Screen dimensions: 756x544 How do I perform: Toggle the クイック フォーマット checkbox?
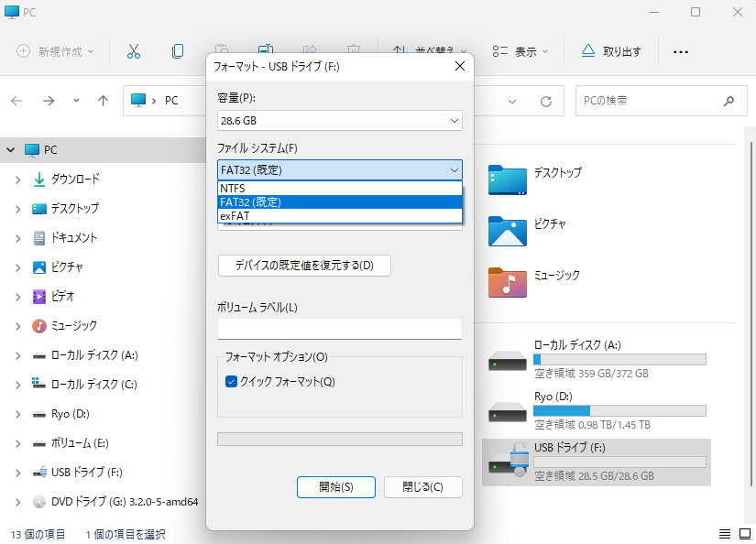point(232,381)
